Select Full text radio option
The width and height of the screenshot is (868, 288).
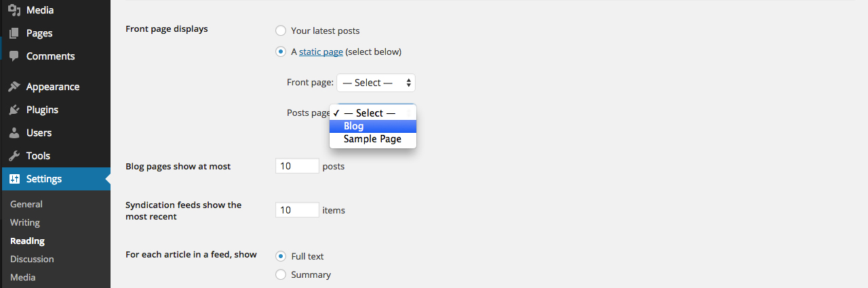click(x=281, y=256)
